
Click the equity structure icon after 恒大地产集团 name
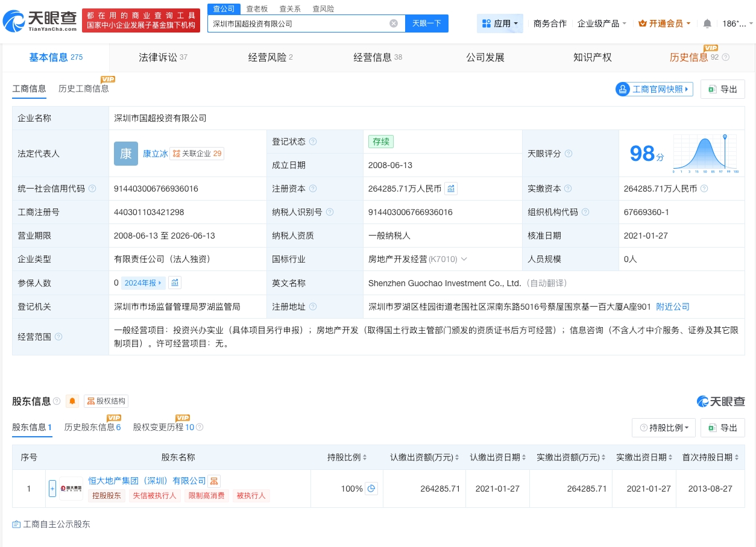214,481
